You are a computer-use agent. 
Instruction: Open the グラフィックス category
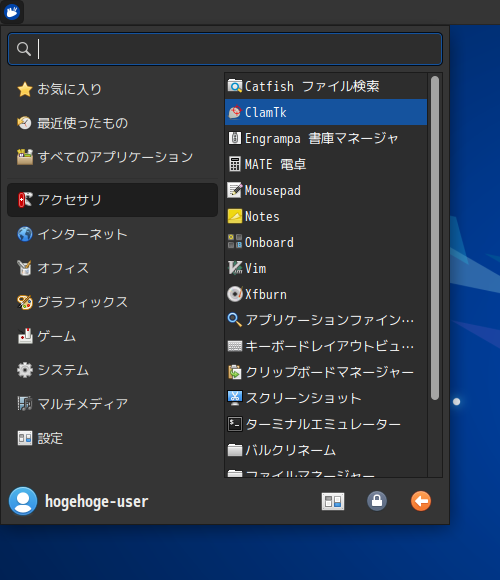click(112, 302)
